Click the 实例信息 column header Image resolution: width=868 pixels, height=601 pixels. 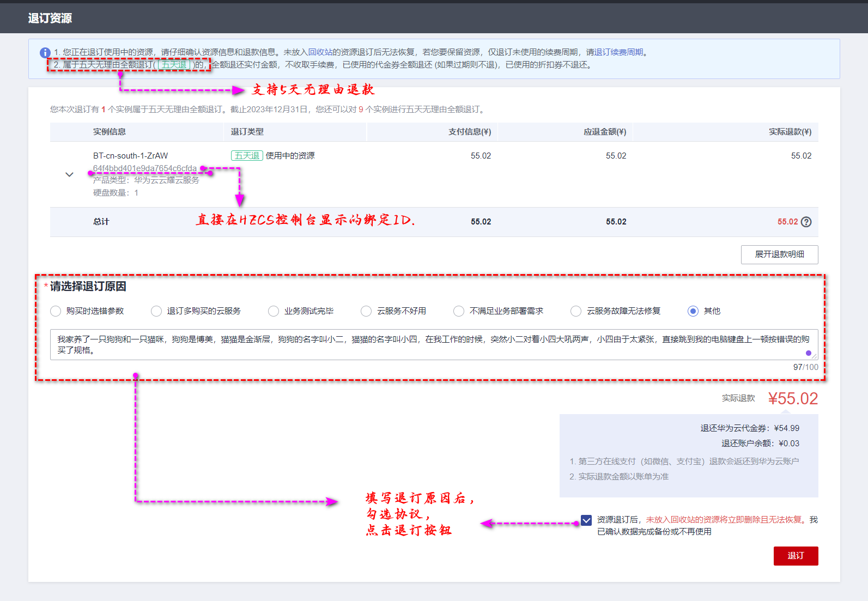pyautogui.click(x=110, y=132)
